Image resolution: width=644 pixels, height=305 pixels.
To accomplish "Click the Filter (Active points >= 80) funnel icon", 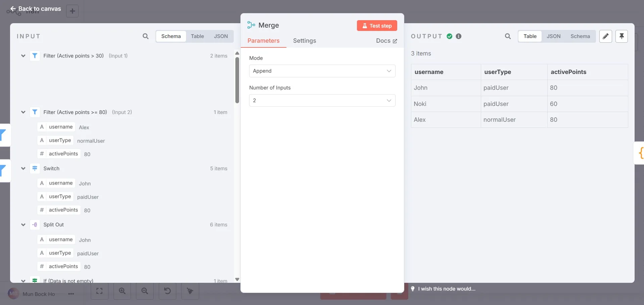I will (x=35, y=112).
